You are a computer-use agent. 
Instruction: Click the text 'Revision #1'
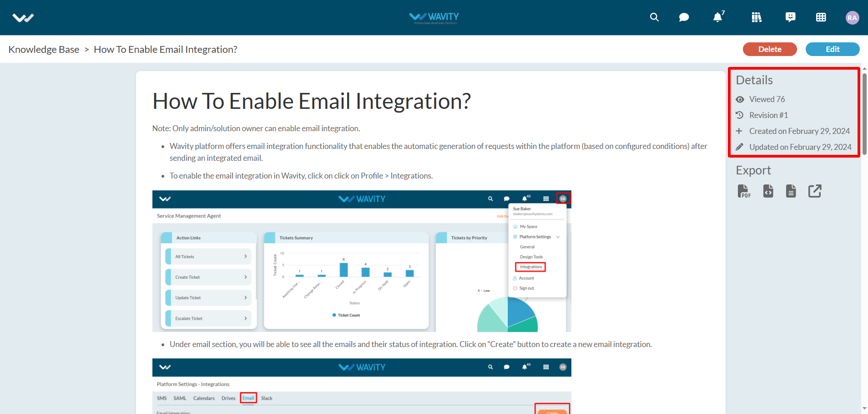point(768,115)
